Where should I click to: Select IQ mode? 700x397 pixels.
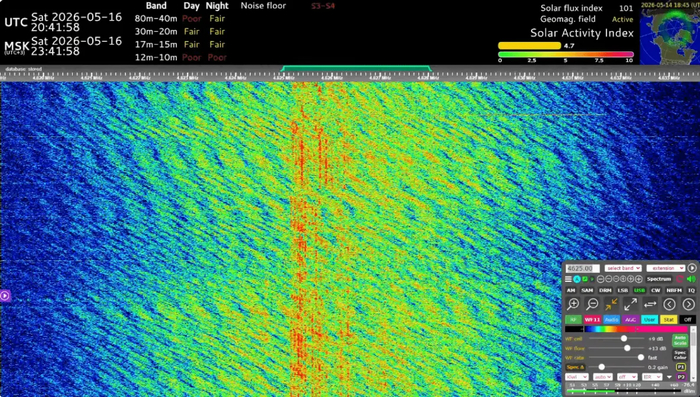[x=692, y=290]
